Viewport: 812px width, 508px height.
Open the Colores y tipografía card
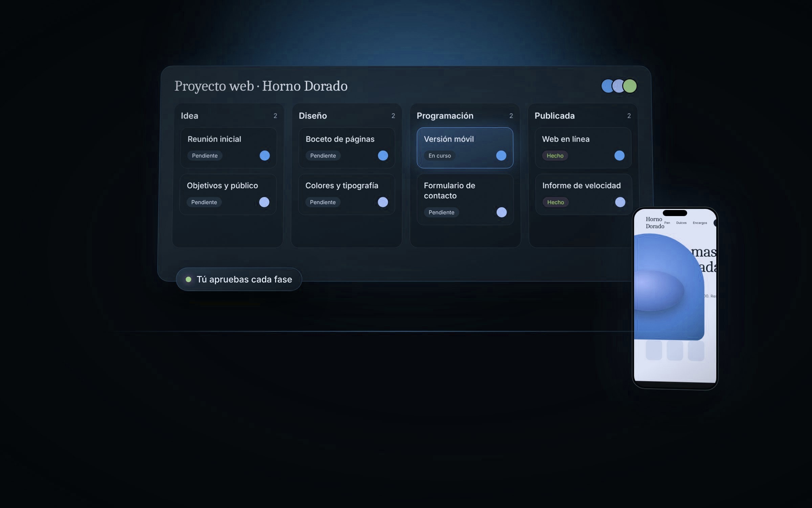346,194
